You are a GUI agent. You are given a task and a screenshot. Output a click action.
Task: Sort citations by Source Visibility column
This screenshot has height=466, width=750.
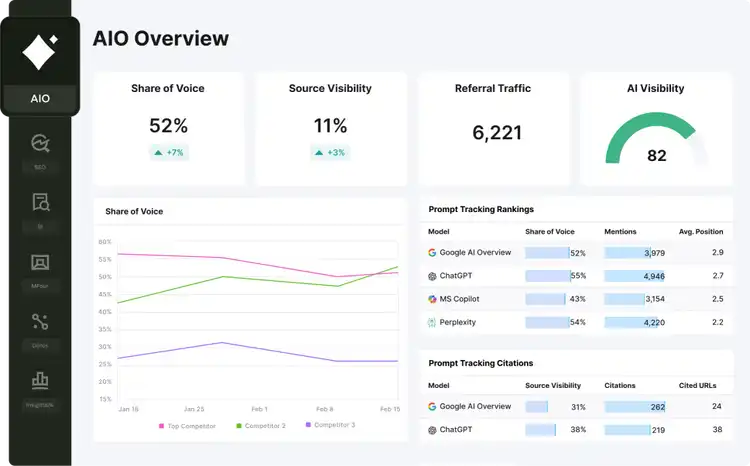(x=552, y=386)
